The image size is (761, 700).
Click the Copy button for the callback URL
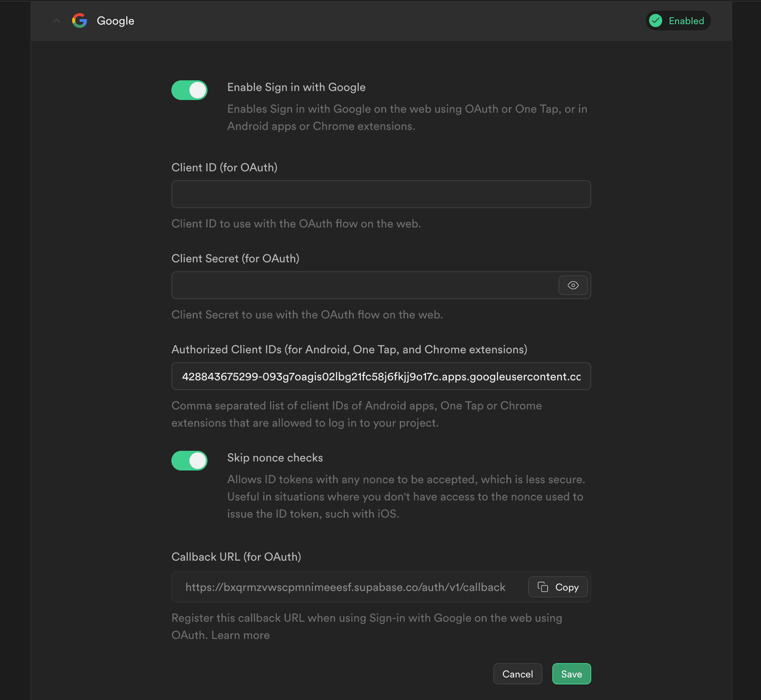point(558,587)
